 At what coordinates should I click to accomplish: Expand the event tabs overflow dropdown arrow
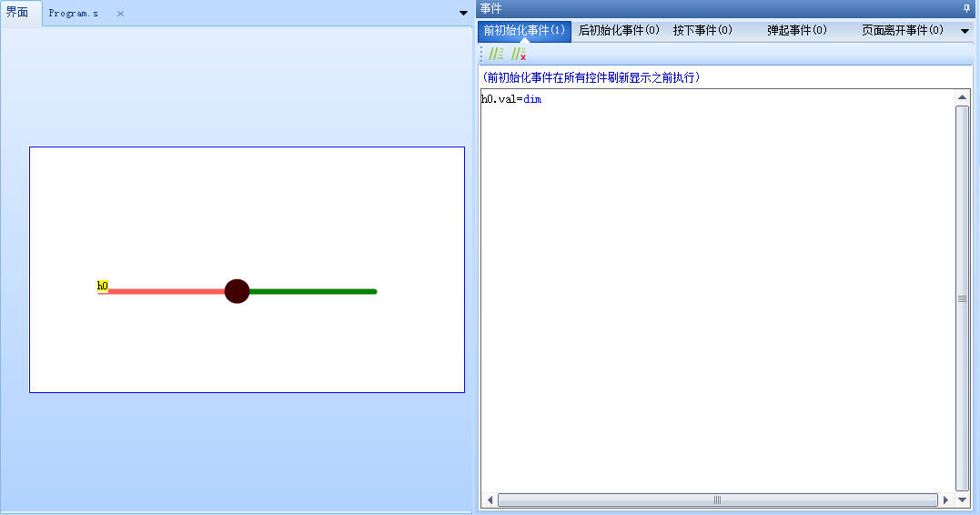tap(965, 31)
